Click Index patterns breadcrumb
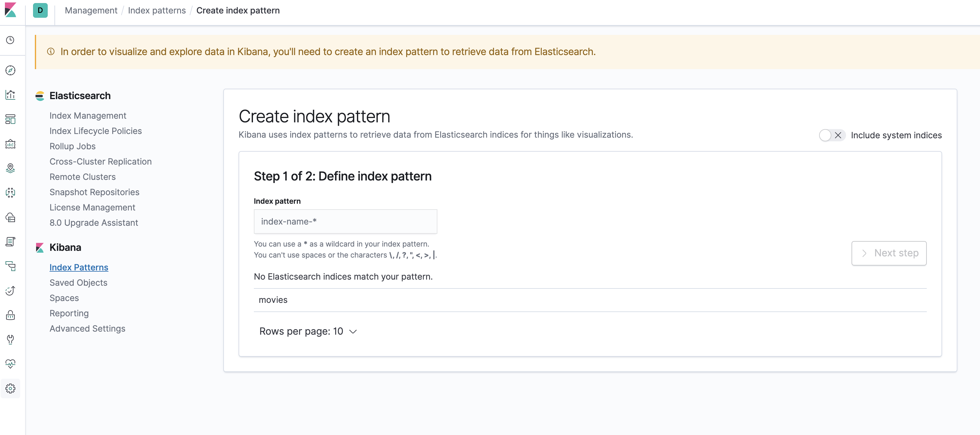The width and height of the screenshot is (980, 435). click(x=157, y=10)
